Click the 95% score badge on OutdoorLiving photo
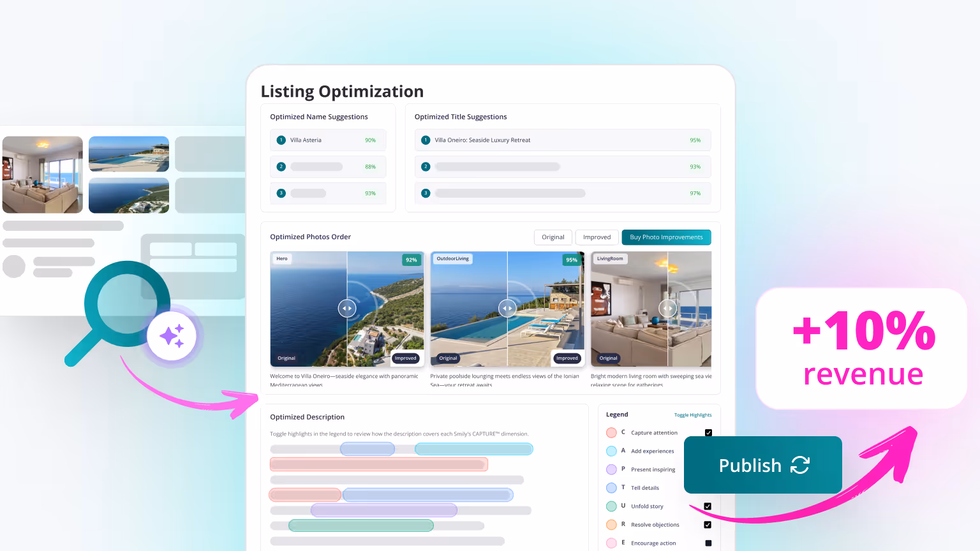 (572, 260)
